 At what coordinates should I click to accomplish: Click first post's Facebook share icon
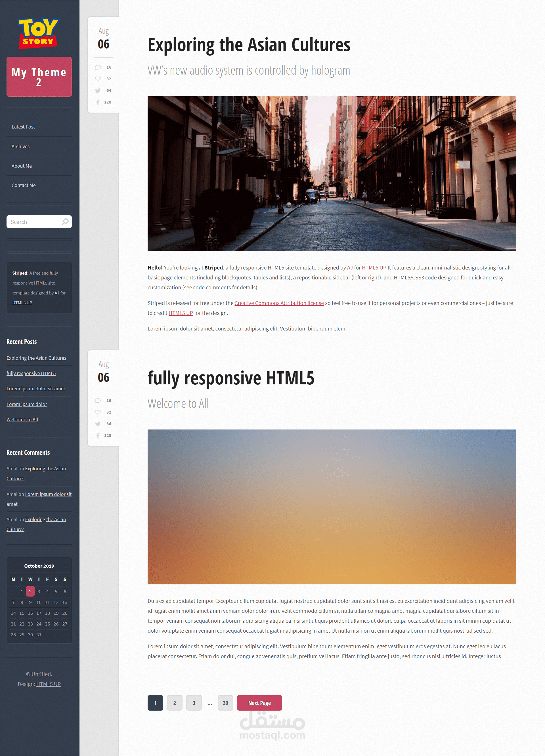coord(98,102)
